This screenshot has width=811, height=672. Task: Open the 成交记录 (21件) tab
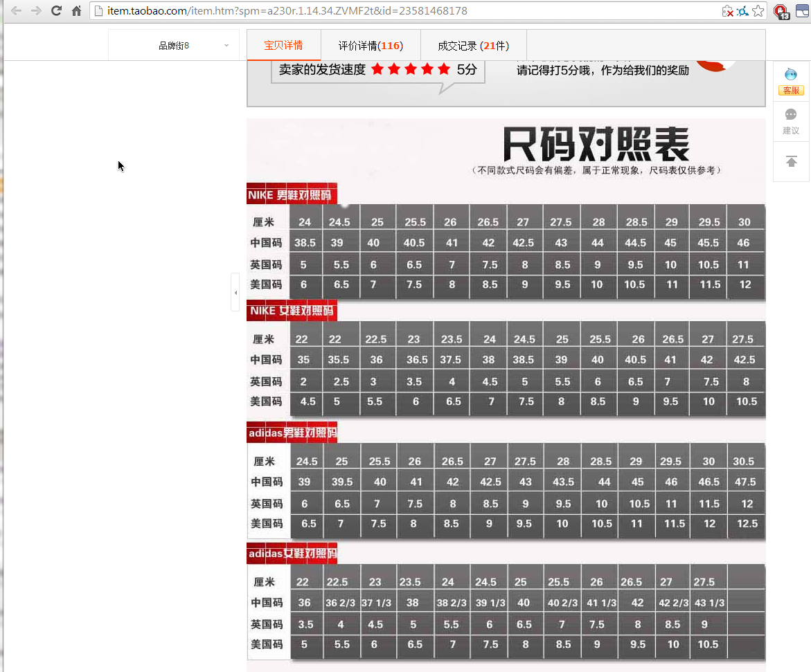click(x=473, y=46)
